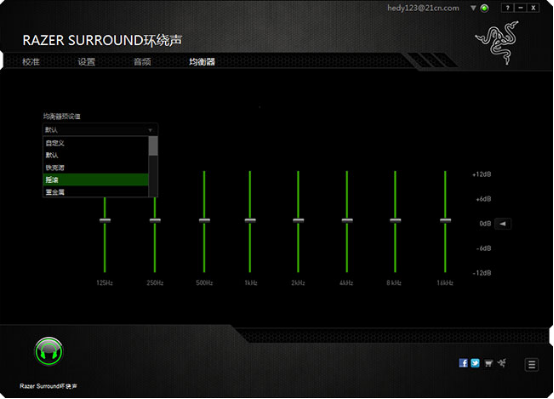Screen dimensions: 554x399
Task: Click the 1kHz equalizer slider handle
Action: 250,220
